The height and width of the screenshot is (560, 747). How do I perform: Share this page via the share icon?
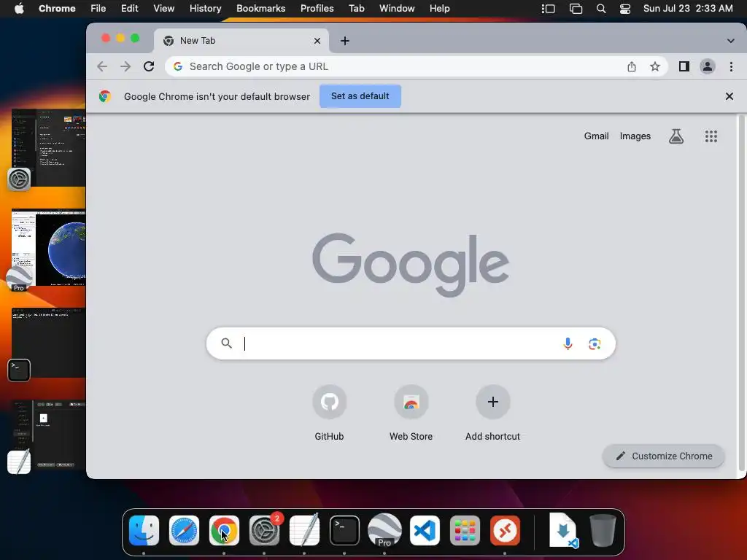[632, 66]
